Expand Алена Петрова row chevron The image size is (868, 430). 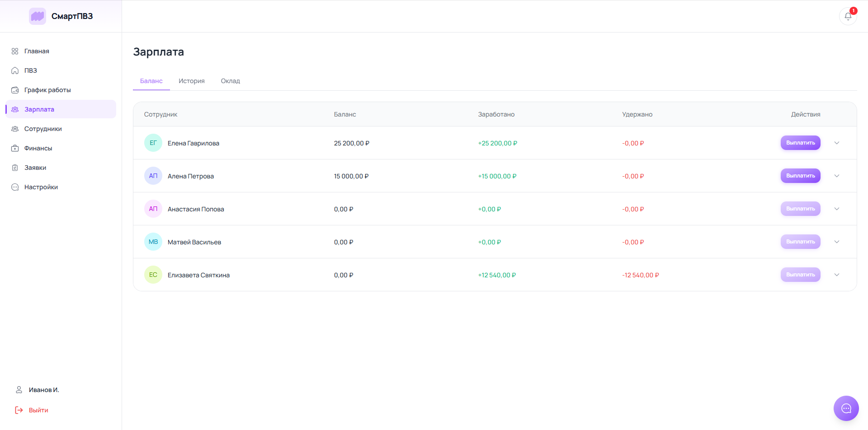coord(837,176)
